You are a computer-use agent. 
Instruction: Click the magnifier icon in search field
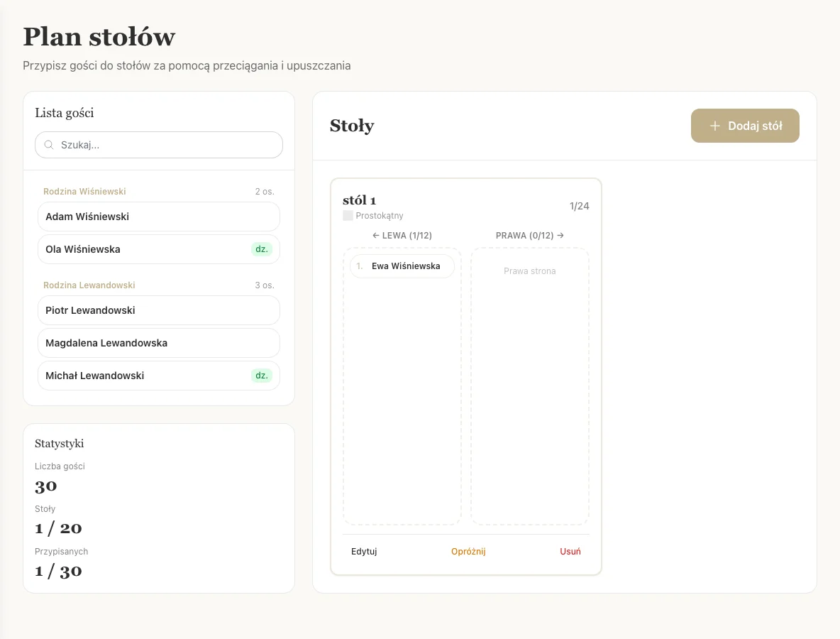[49, 145]
